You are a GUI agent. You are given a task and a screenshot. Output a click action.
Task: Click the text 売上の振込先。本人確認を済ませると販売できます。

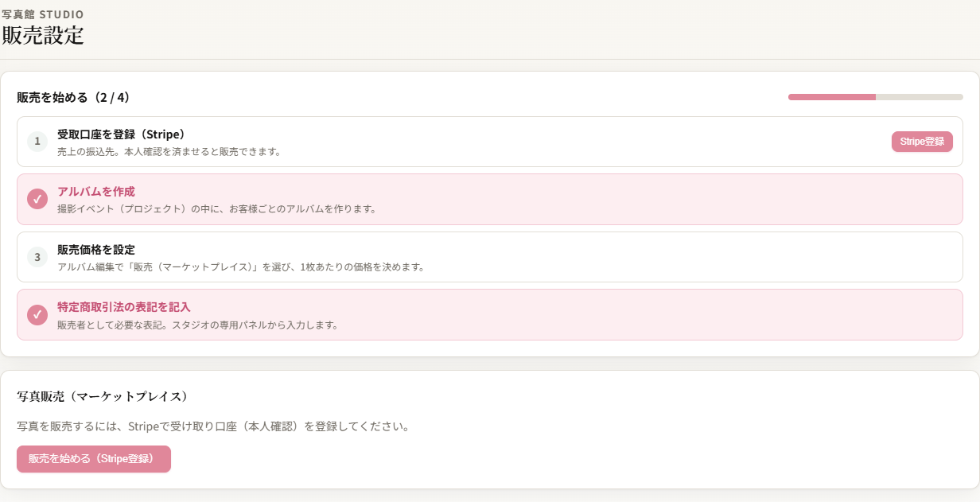coord(169,151)
